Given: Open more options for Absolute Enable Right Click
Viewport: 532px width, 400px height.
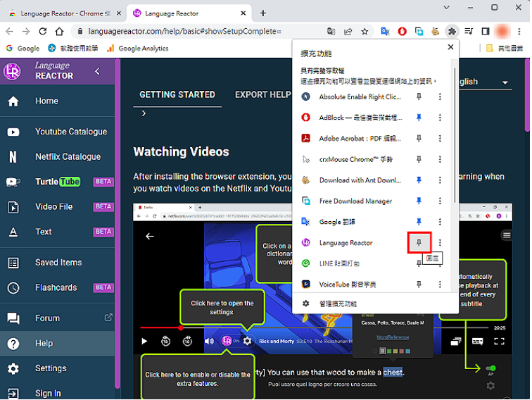Looking at the screenshot, I should click(440, 96).
